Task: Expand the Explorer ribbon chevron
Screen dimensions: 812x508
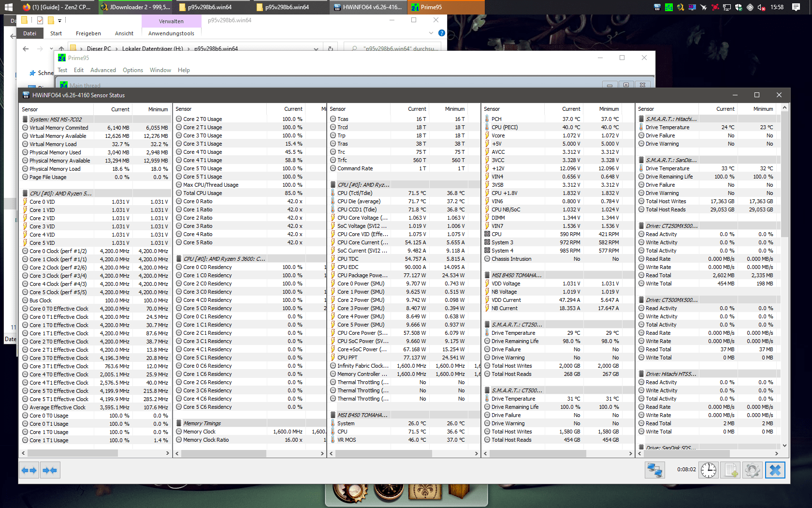Action: tap(431, 33)
